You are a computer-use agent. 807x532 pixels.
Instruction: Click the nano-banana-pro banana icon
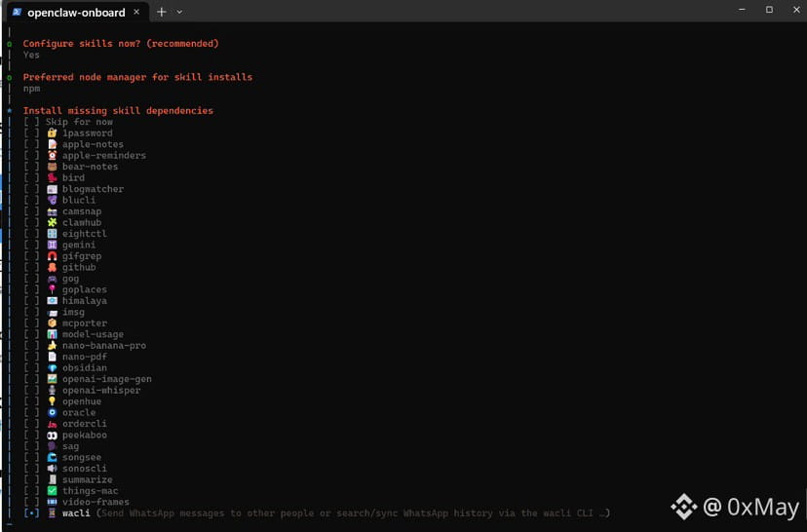click(x=53, y=346)
